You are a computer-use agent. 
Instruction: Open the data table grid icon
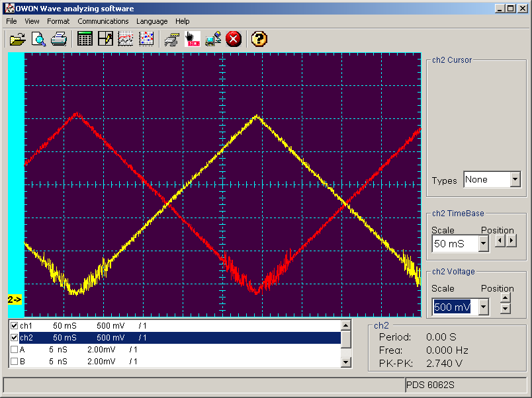tap(85, 39)
